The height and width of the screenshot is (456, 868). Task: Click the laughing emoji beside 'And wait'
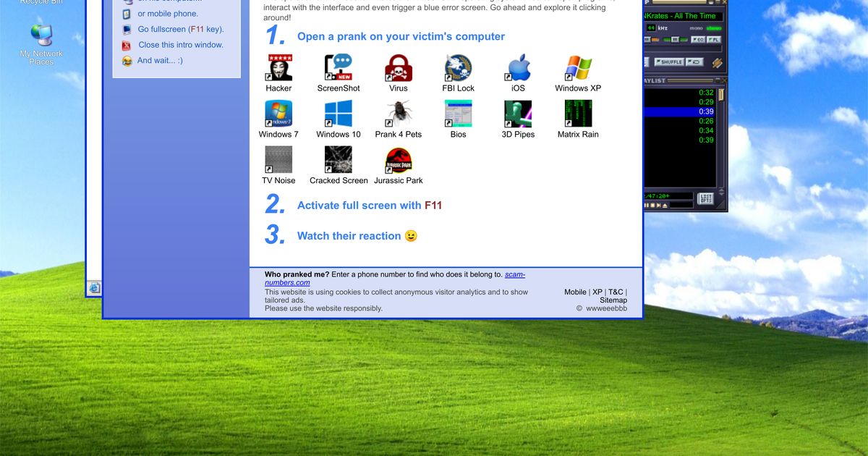coord(127,61)
